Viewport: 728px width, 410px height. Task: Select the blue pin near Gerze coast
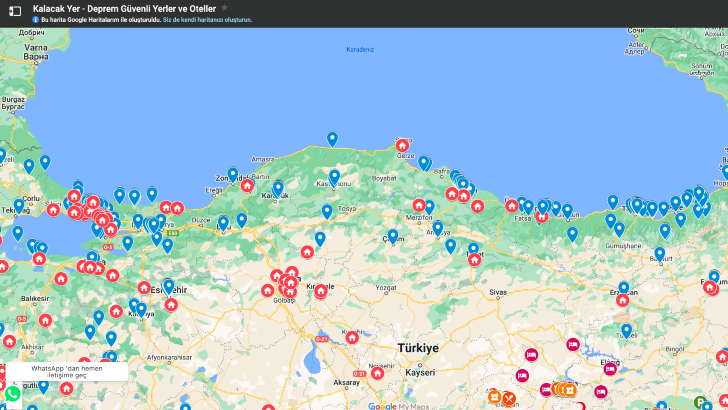(x=423, y=162)
